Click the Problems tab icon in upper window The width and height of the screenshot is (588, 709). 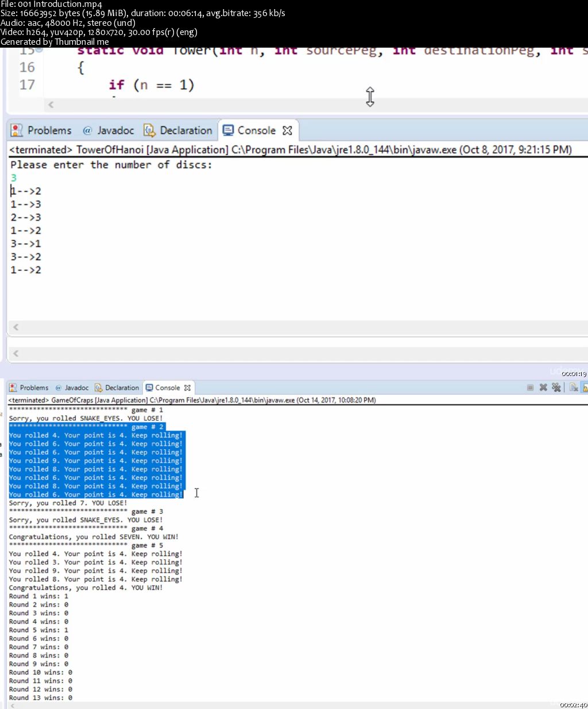[17, 130]
